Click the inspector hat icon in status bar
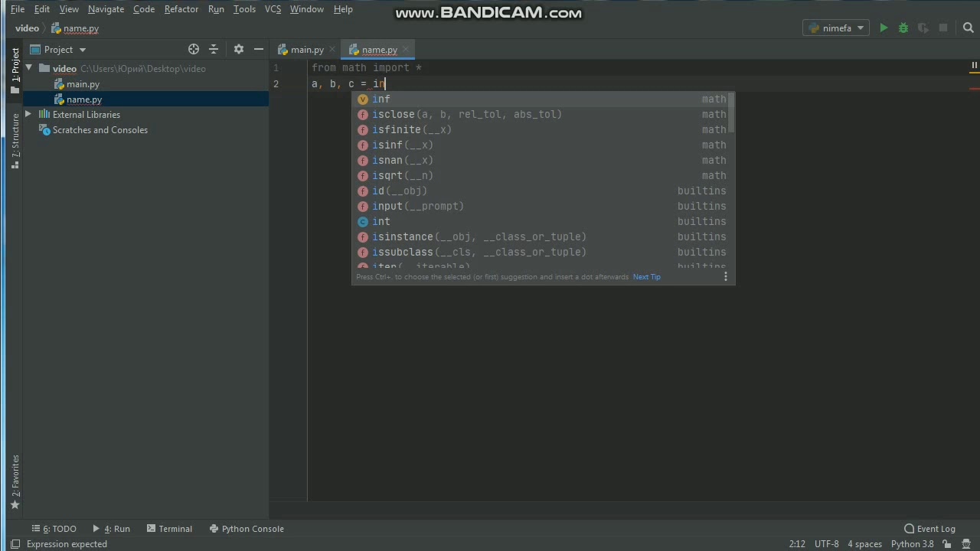 coord(966,544)
